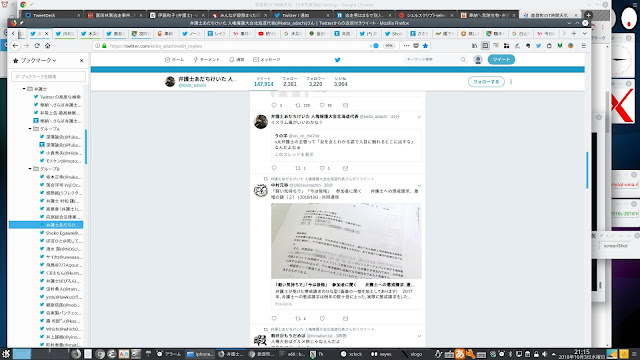This screenshot has height=360, width=640.
Task: Open the 中村 tweet dropdown caret
Action: tap(419, 186)
